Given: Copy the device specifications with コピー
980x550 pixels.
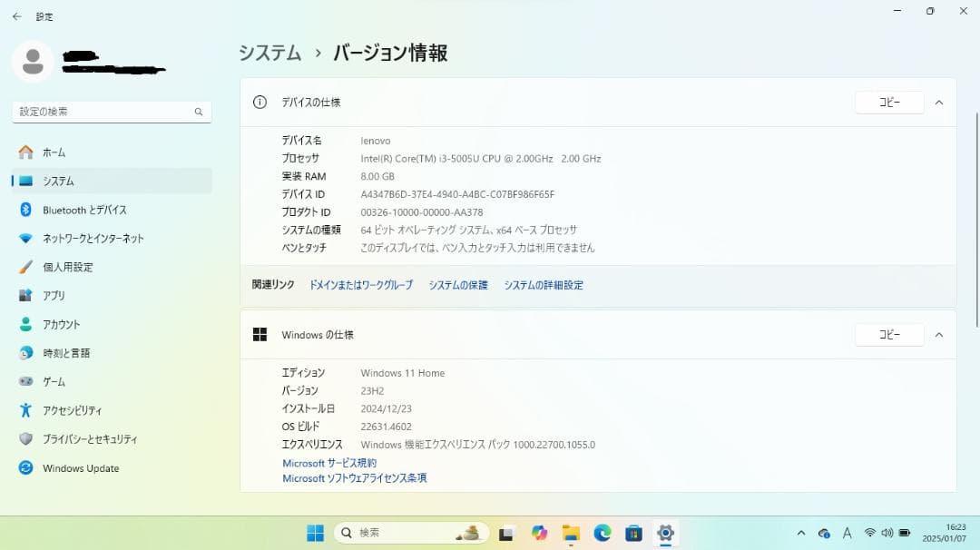Looking at the screenshot, I should tap(888, 102).
